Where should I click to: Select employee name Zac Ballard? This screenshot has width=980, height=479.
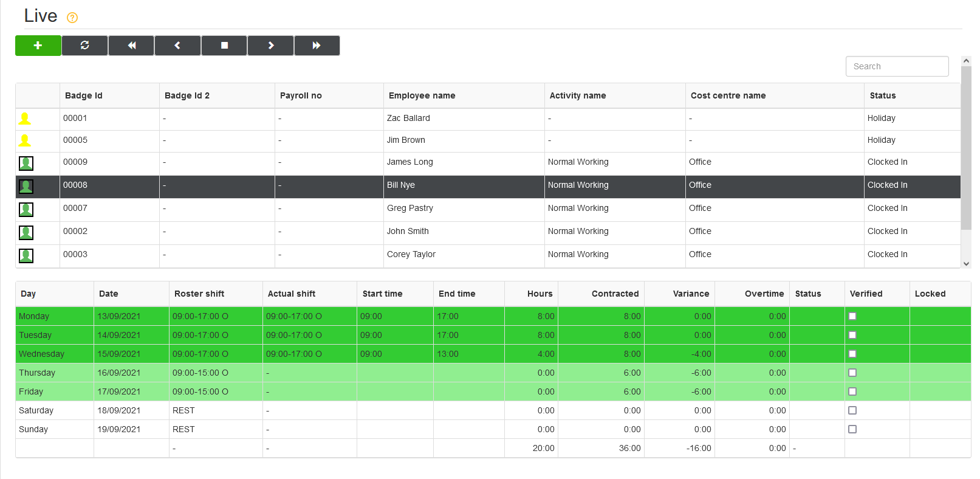[408, 119]
